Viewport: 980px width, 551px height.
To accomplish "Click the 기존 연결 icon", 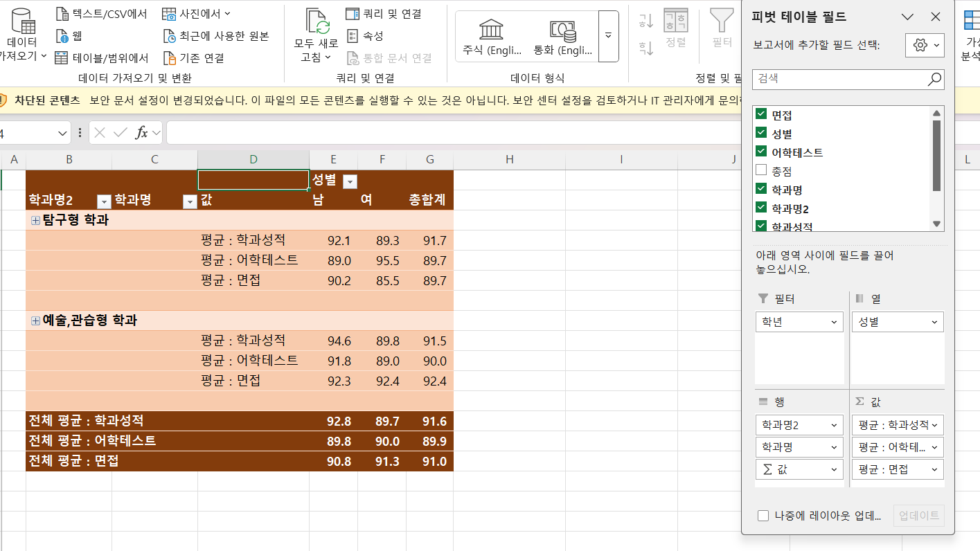I will point(170,58).
